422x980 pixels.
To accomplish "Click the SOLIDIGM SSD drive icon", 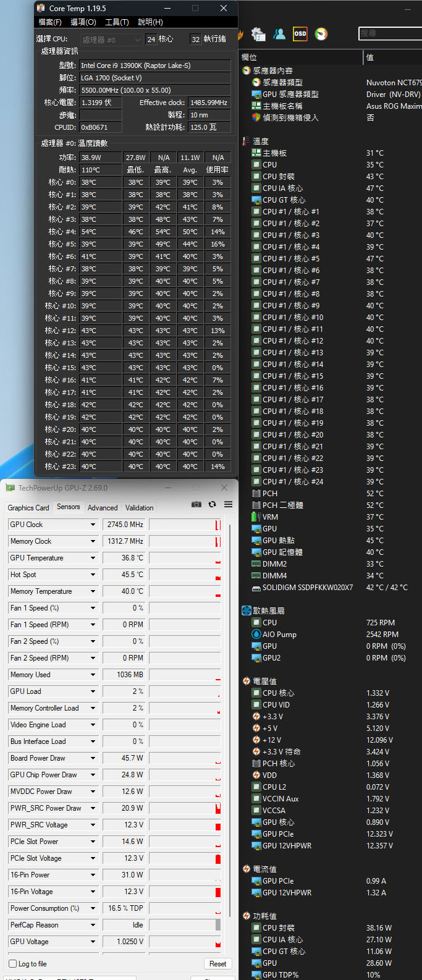I will 256,588.
